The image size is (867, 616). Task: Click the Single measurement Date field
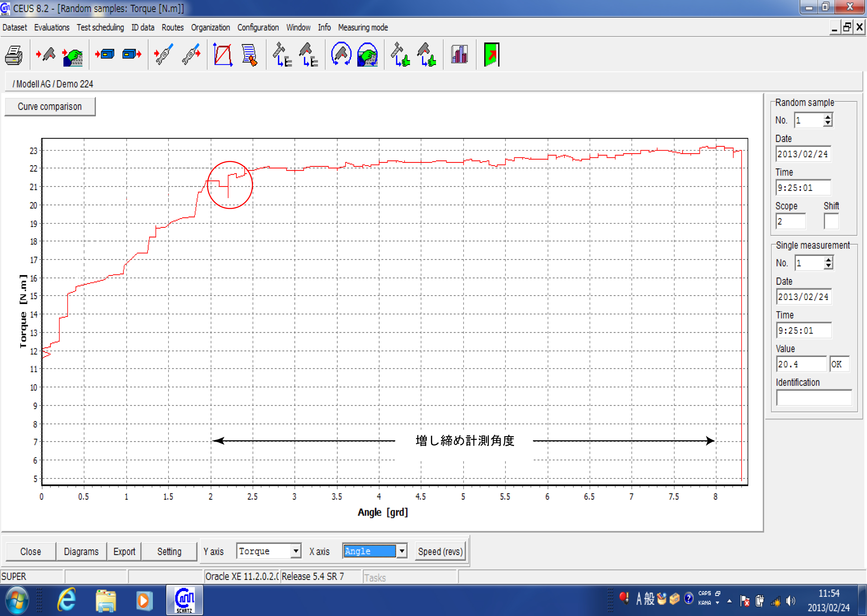pos(804,297)
